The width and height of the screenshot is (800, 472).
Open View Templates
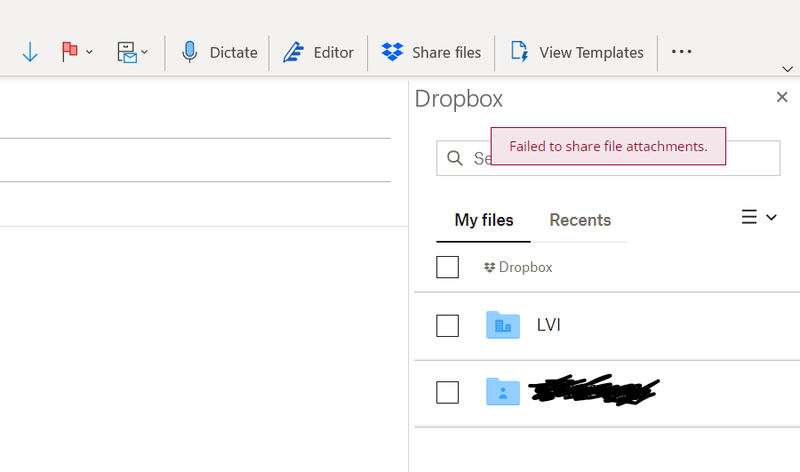point(577,52)
